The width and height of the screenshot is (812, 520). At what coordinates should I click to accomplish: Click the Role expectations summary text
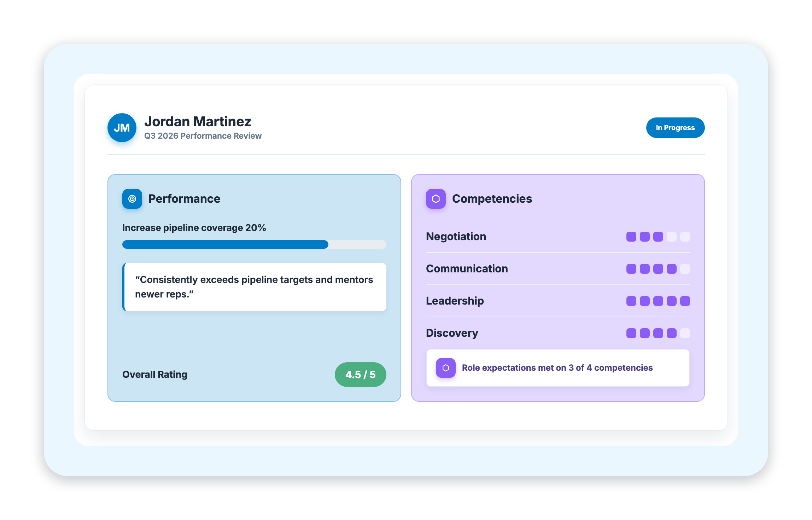(557, 368)
